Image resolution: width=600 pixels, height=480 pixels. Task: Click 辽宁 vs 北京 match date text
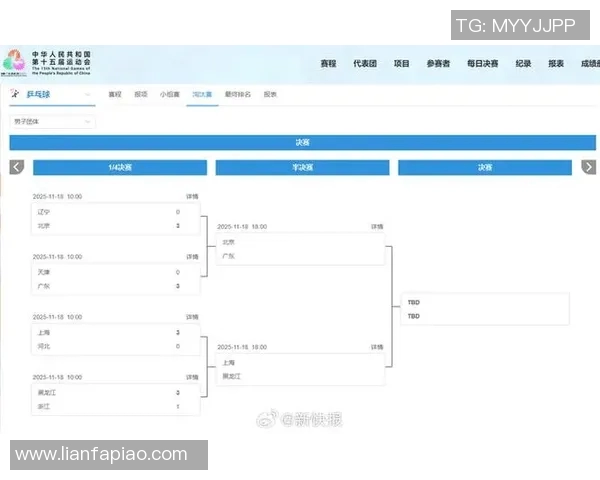point(57,196)
